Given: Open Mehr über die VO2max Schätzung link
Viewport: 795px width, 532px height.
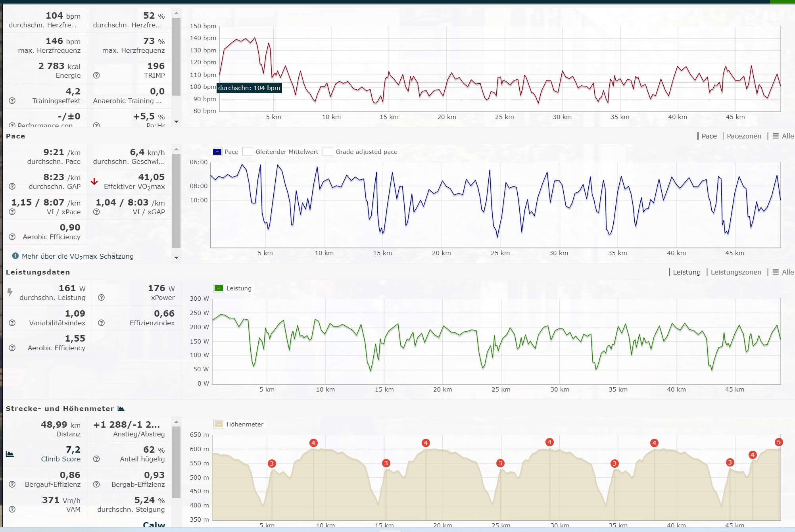Looking at the screenshot, I should click(x=77, y=256).
